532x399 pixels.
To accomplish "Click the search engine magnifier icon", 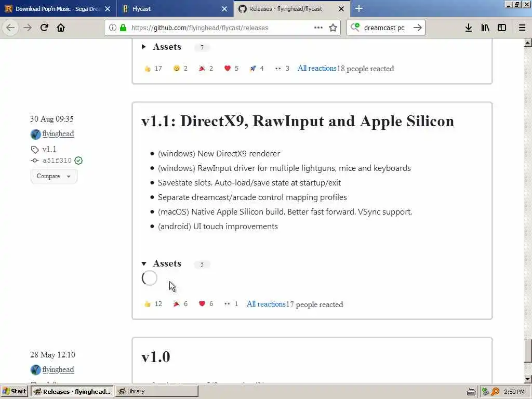I will click(x=355, y=27).
